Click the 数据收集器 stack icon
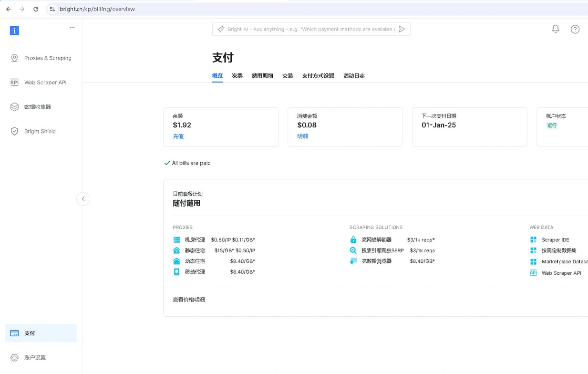The width and height of the screenshot is (588, 374). (14, 107)
